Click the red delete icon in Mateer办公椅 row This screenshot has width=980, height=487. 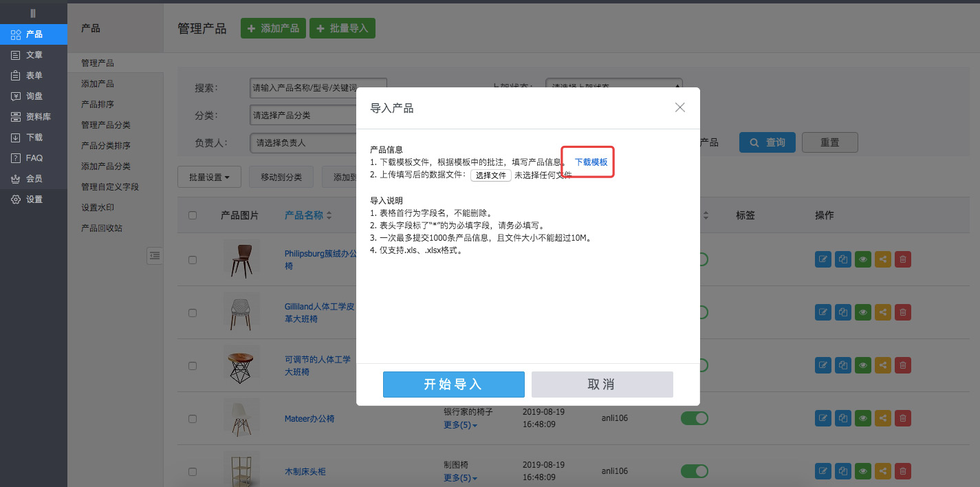pyautogui.click(x=904, y=418)
